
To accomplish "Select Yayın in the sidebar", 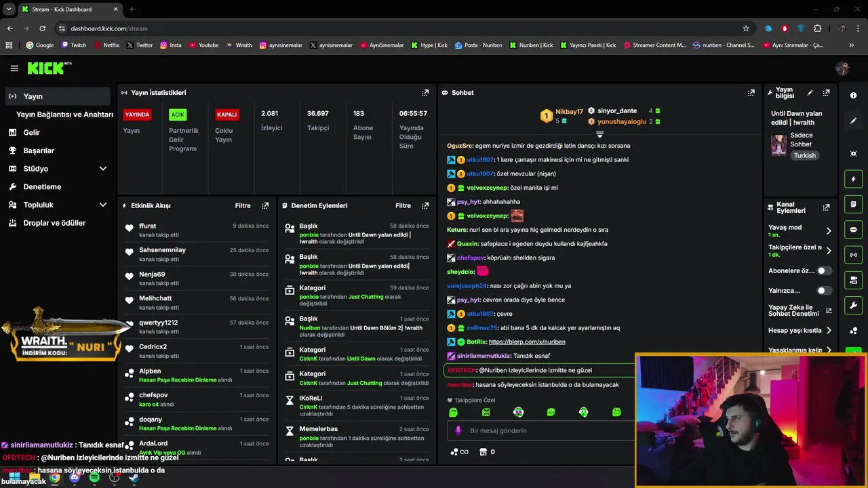I will click(x=58, y=96).
